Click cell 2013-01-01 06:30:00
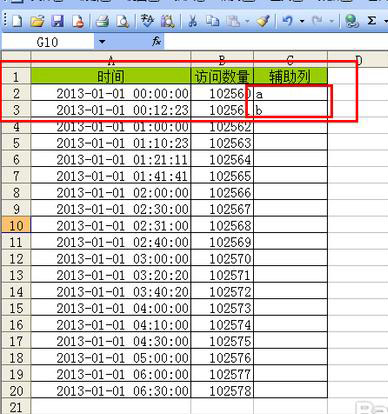The height and width of the screenshot is (414, 388). tap(111, 390)
